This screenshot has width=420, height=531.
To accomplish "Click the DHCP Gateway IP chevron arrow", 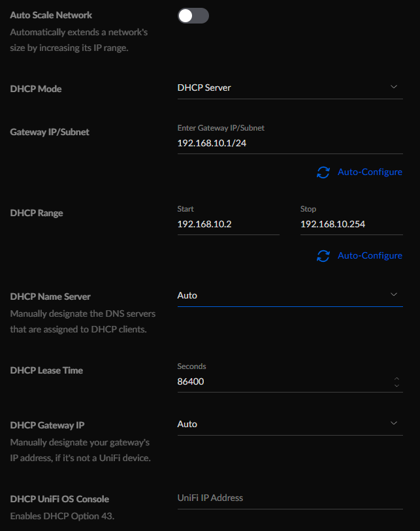I will pyautogui.click(x=394, y=423).
